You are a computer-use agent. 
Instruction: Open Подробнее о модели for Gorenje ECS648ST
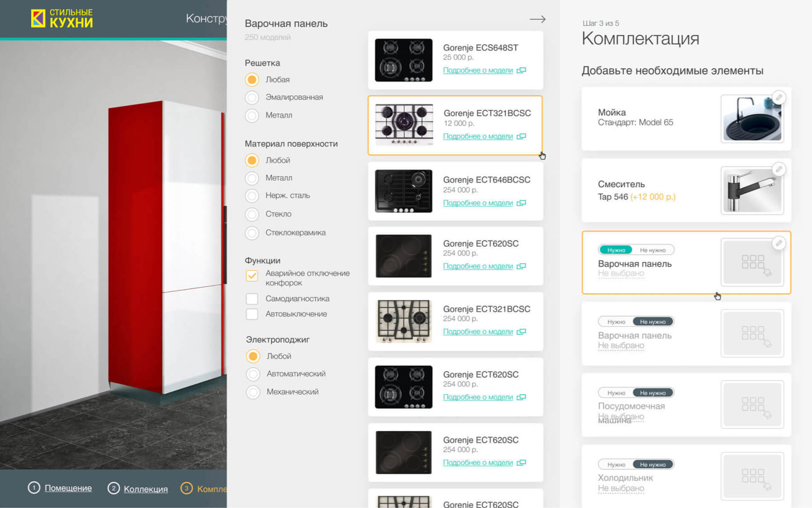click(x=478, y=70)
